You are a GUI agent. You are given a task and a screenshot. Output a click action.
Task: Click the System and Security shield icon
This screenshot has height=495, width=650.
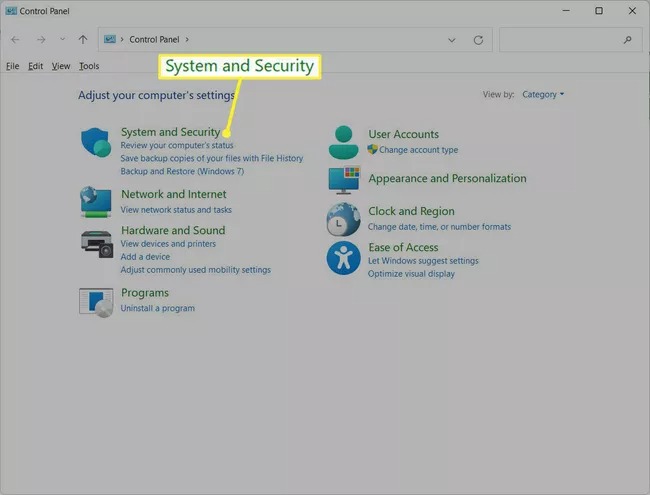point(96,142)
